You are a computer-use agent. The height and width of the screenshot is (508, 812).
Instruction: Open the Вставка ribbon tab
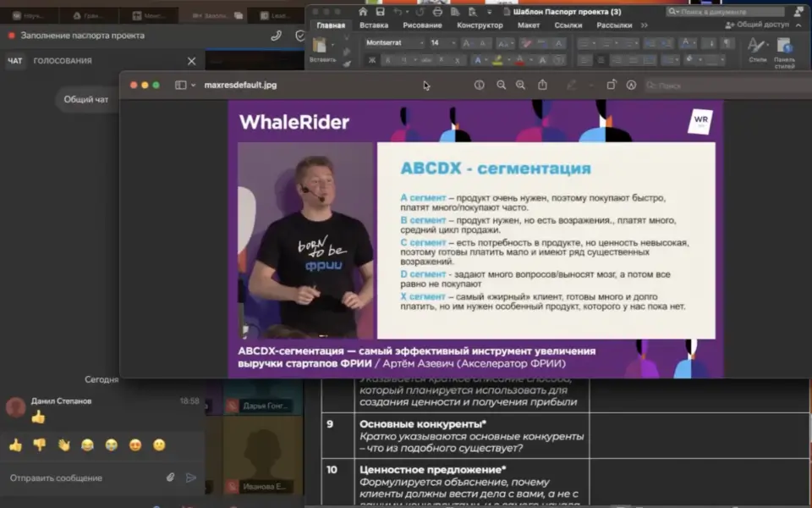(x=373, y=25)
